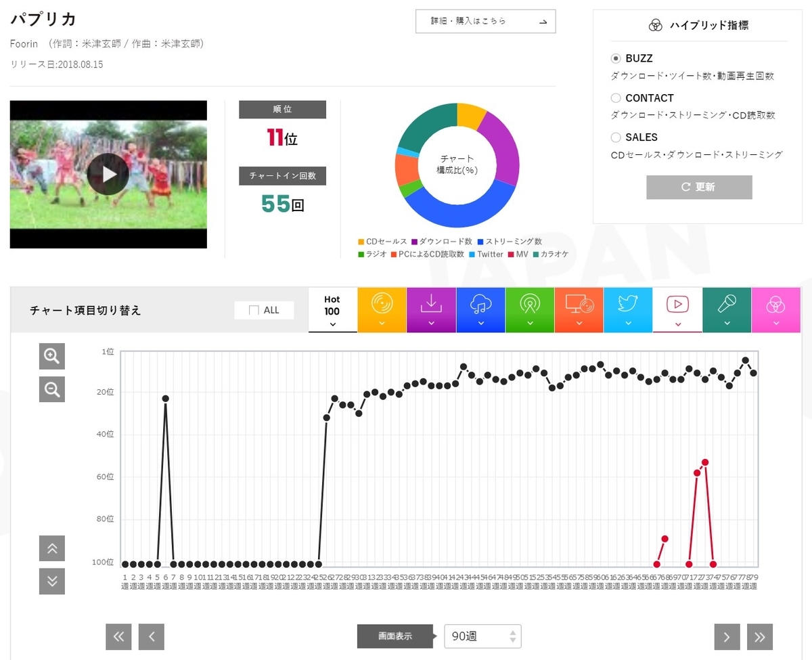
Task: Jump to first weeks with double-left arrow
Action: point(118,636)
